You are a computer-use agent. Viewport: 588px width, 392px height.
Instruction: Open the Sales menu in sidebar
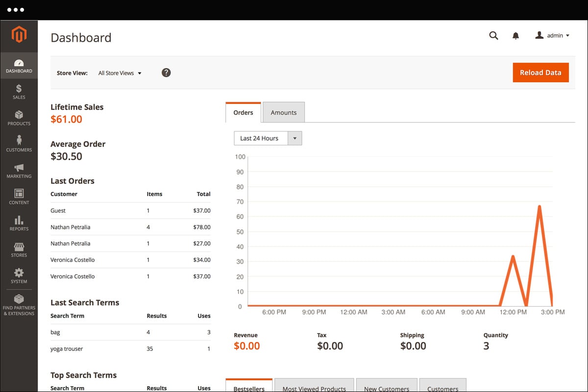[19, 92]
